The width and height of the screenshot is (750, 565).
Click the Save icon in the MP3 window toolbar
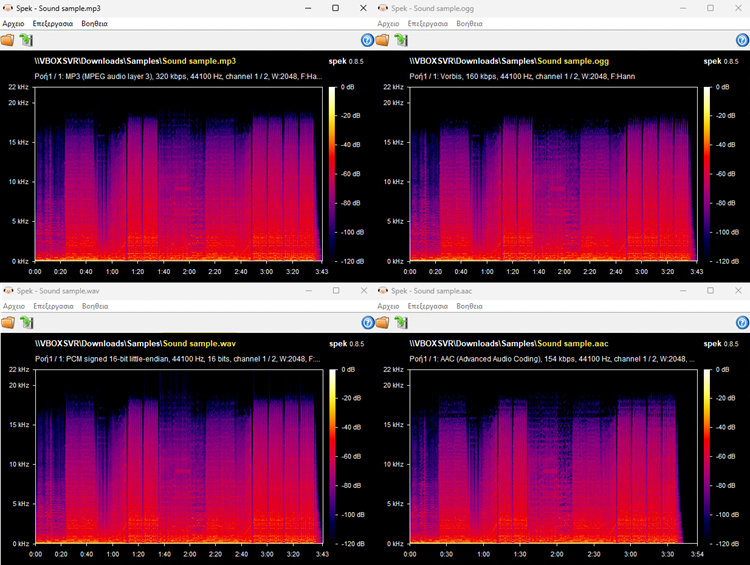coord(26,41)
